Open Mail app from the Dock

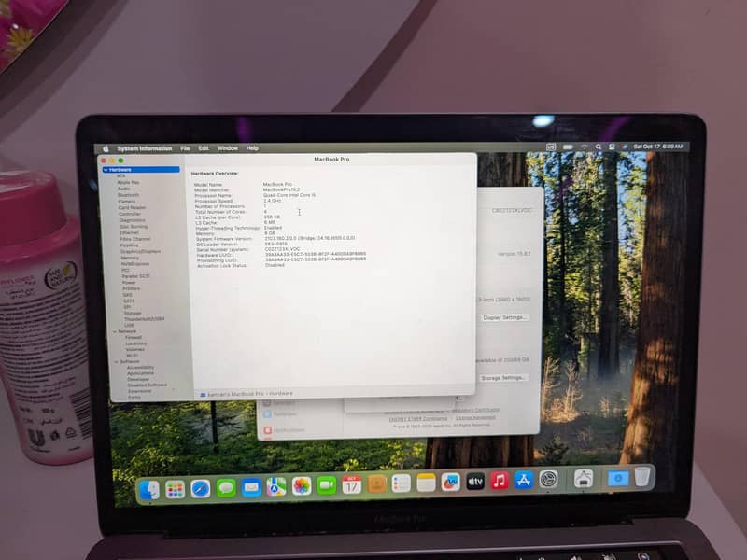click(251, 487)
